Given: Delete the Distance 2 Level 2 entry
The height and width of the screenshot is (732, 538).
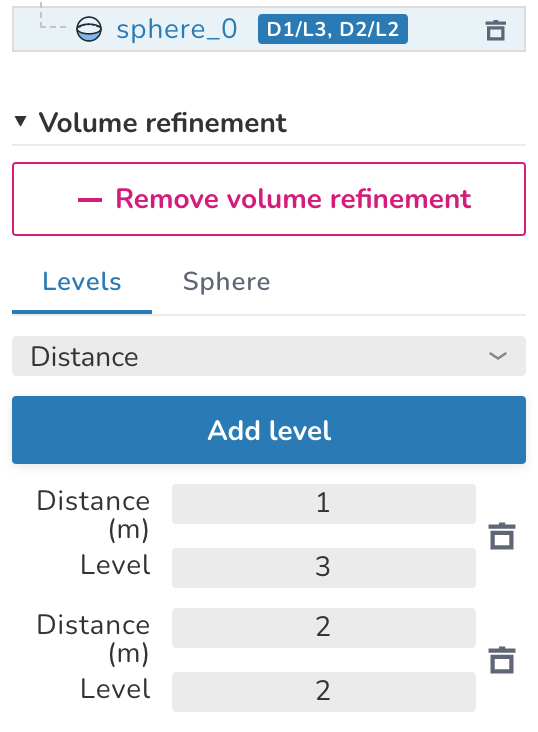Looking at the screenshot, I should click(502, 660).
